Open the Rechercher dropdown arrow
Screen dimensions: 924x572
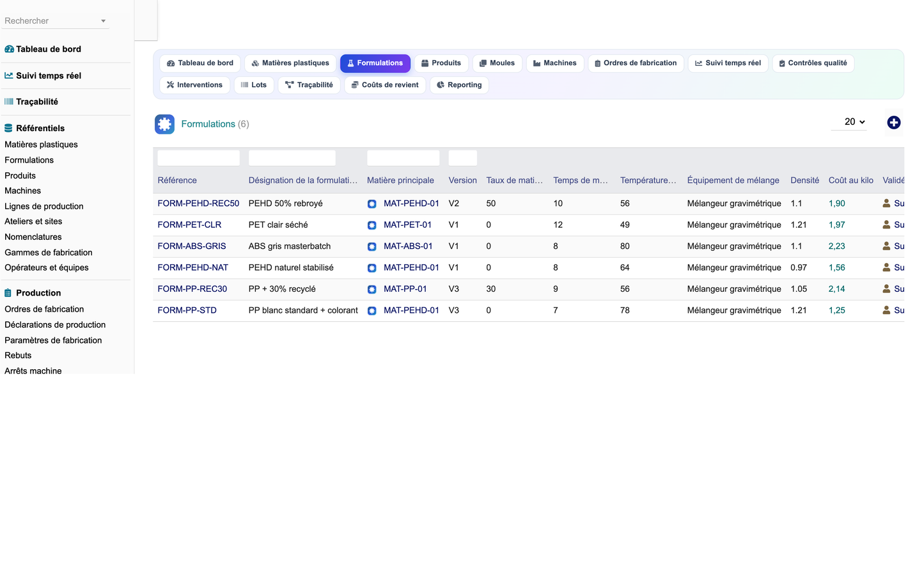(103, 21)
